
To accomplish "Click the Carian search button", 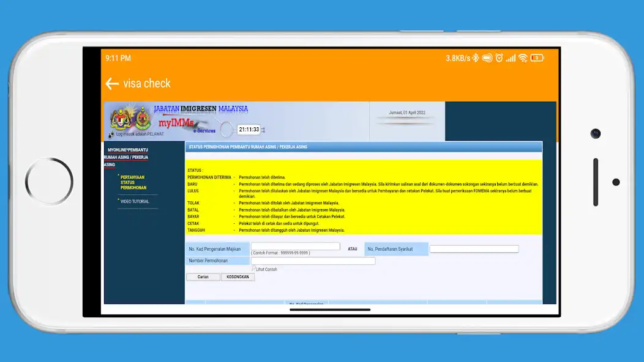I will pyautogui.click(x=203, y=277).
